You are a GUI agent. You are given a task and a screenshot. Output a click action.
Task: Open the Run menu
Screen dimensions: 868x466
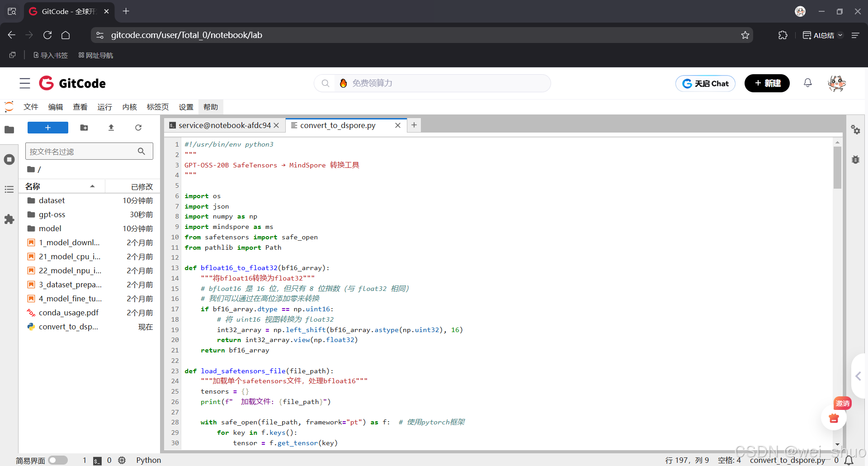[x=104, y=107]
